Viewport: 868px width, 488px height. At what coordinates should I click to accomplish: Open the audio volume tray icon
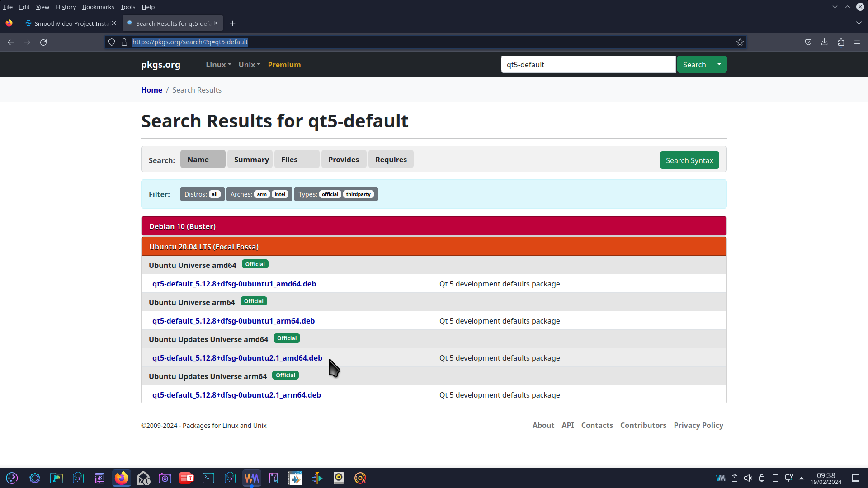point(748,478)
